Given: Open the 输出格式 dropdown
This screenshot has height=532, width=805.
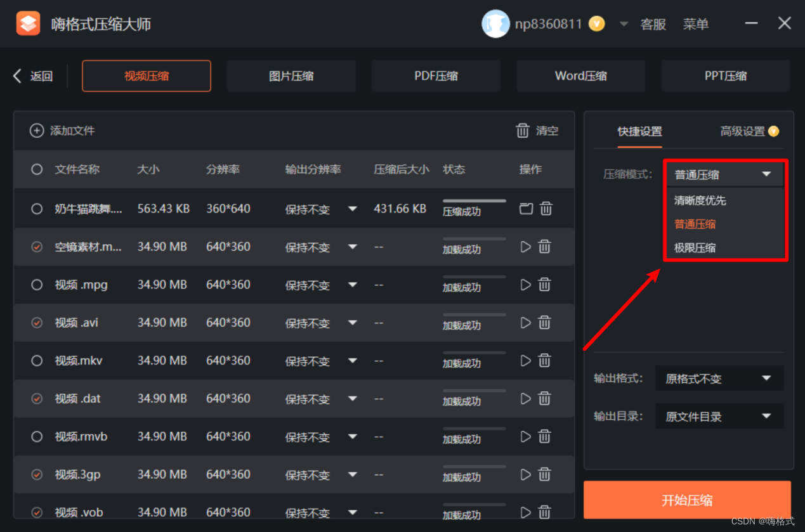Looking at the screenshot, I should [719, 379].
